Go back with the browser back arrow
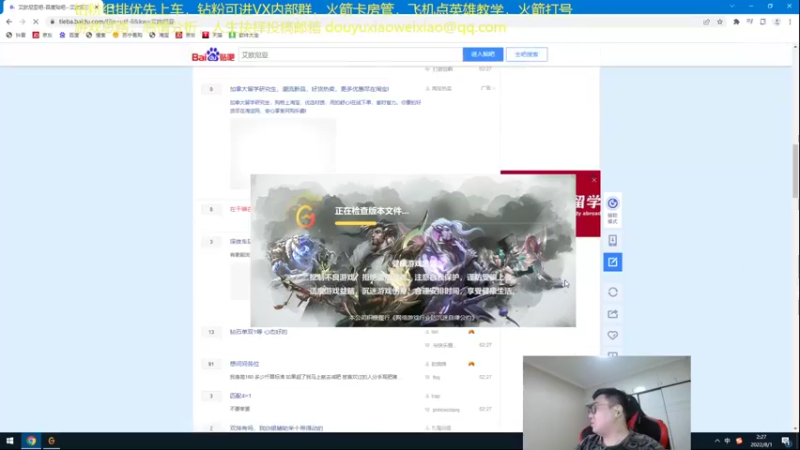Screen dimensions: 800x450 coord(9,22)
